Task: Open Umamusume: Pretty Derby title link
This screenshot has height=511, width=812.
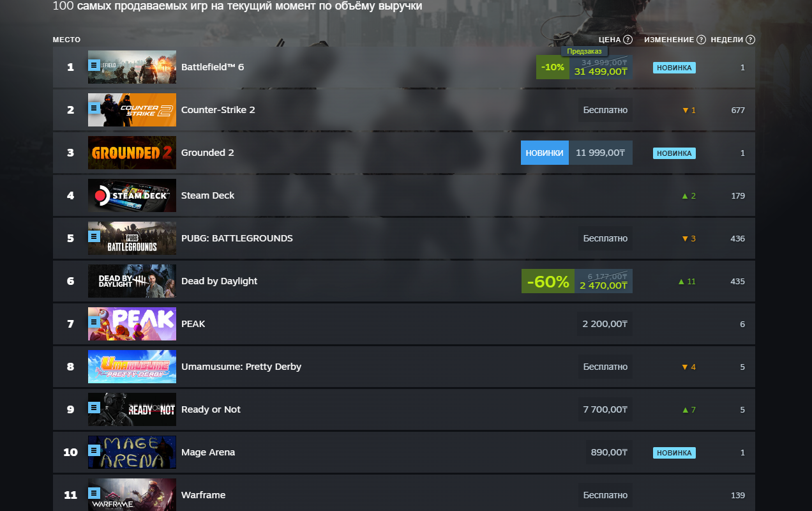Action: [x=241, y=367]
